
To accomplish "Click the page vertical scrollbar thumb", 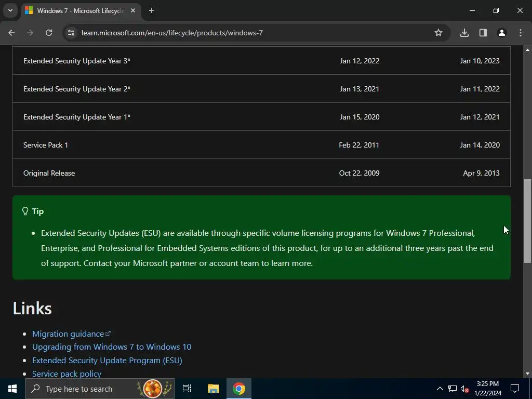I will coord(527,220).
